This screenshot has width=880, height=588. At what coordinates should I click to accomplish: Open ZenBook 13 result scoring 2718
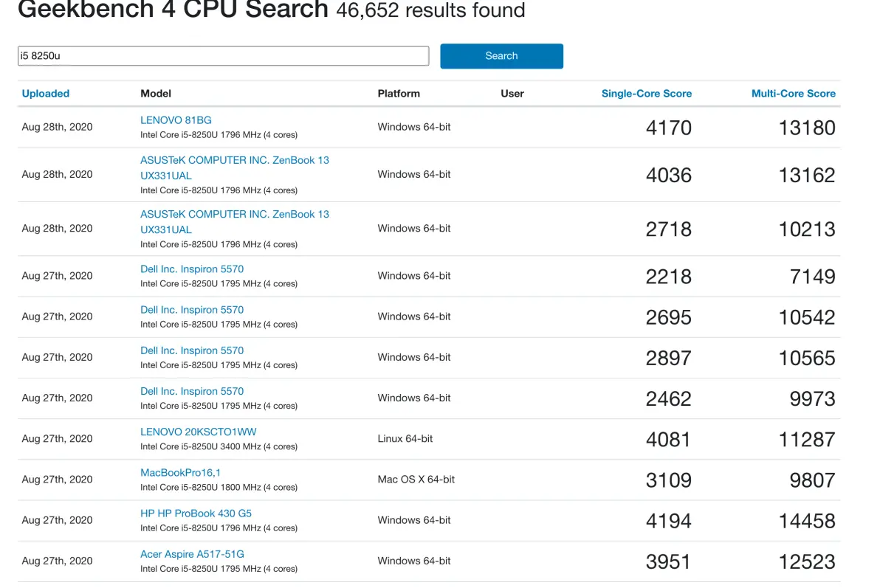235,221
